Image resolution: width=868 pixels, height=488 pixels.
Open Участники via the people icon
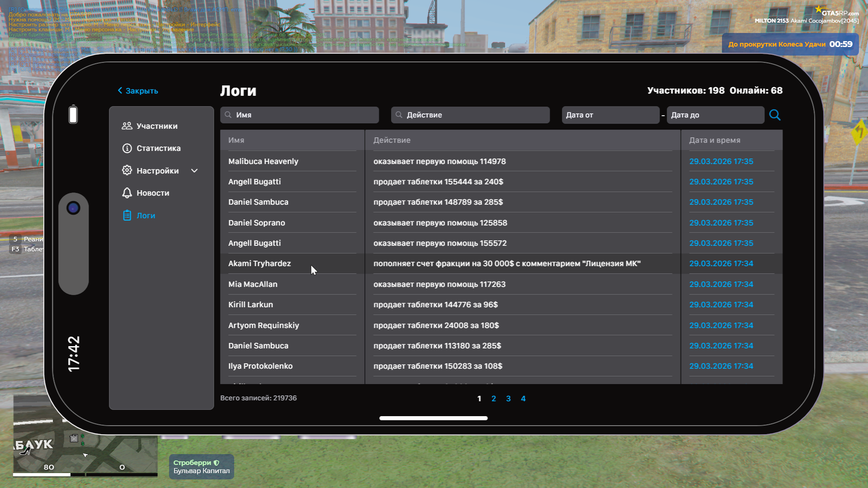pos(127,126)
